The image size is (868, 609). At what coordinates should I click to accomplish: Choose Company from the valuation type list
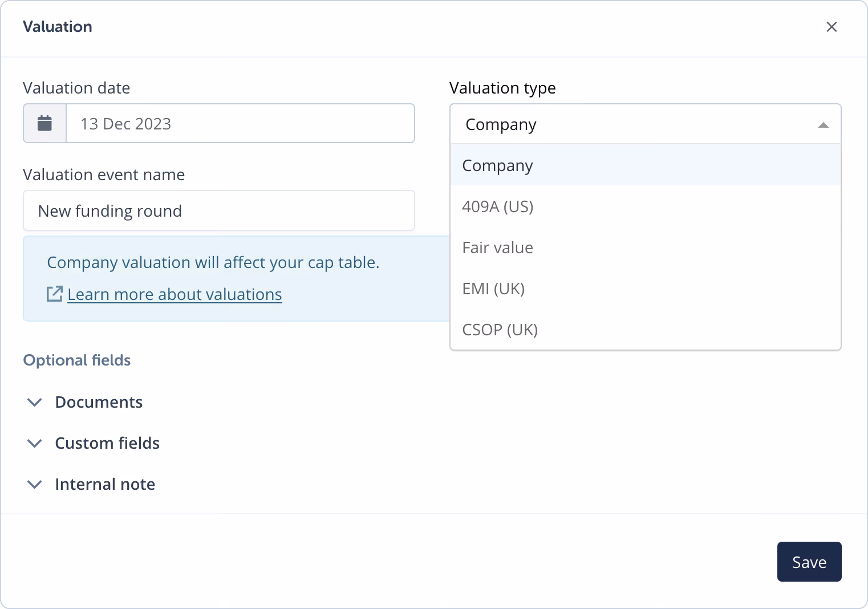point(646,165)
